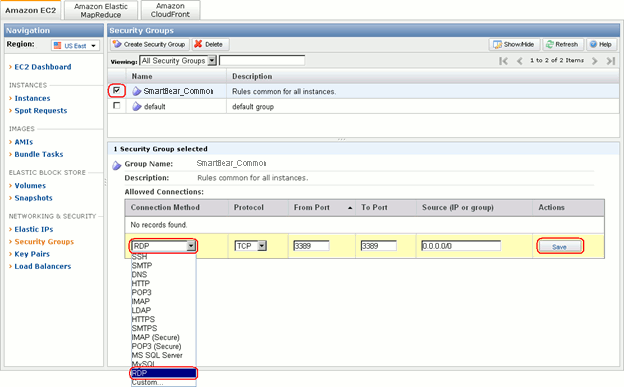Go to Instances in navigation

coord(32,98)
